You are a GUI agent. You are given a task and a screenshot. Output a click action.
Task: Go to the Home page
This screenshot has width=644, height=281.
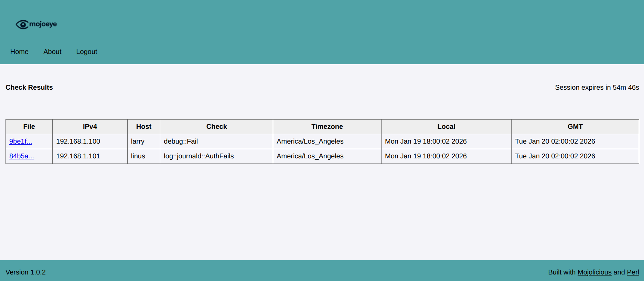pos(19,52)
